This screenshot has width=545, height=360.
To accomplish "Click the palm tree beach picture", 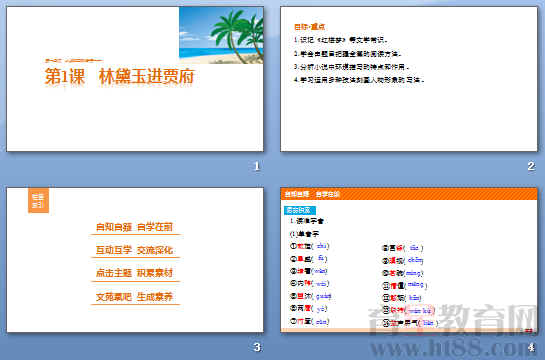I will point(221,35).
